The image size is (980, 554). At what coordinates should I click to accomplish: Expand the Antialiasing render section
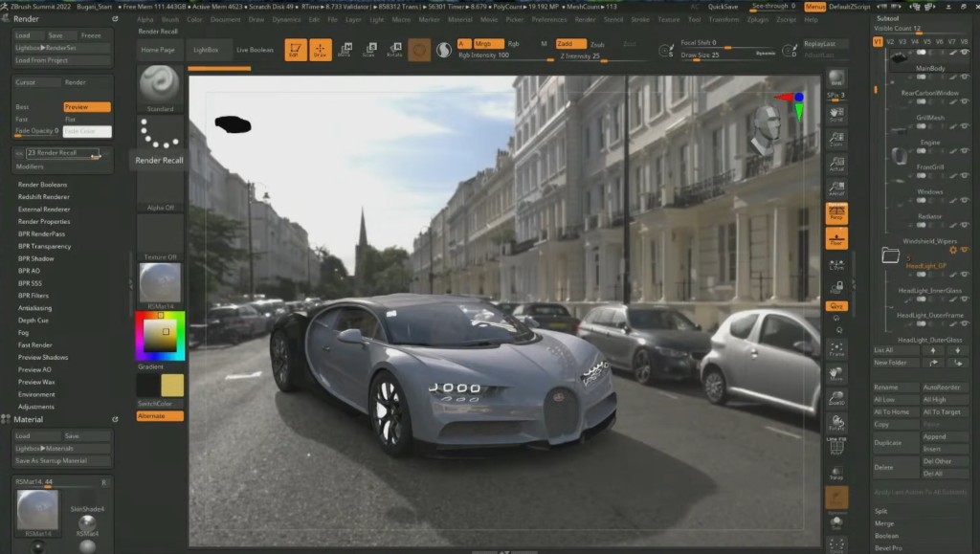pyautogui.click(x=35, y=308)
